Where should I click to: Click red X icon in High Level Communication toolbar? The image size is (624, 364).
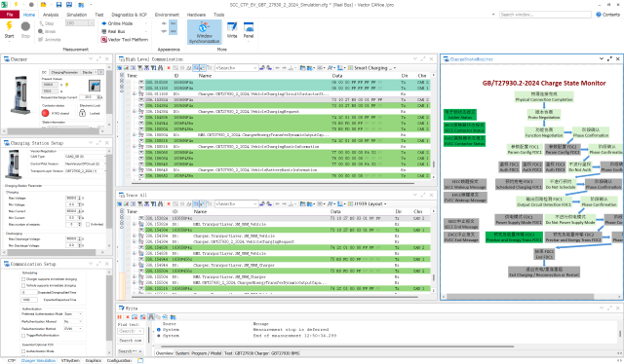click(x=168, y=68)
